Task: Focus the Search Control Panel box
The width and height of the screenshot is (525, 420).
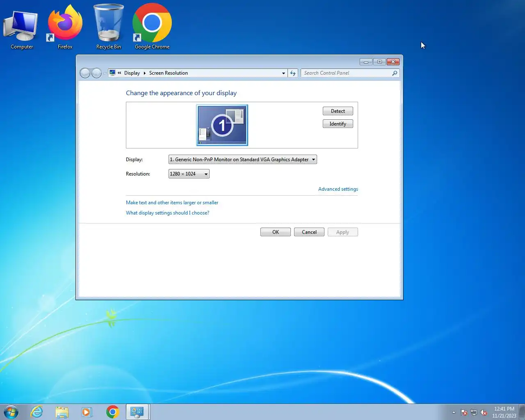Action: [346, 73]
